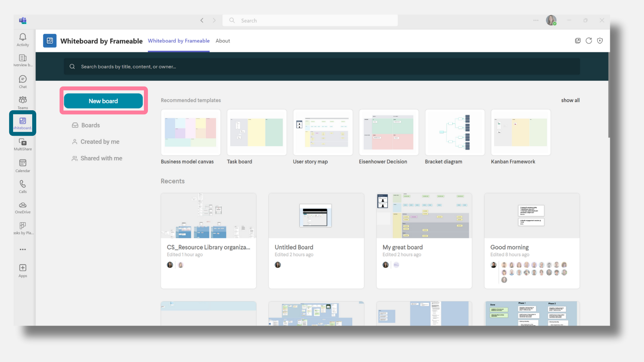Open the Untitled Board thumbnail

tap(316, 216)
